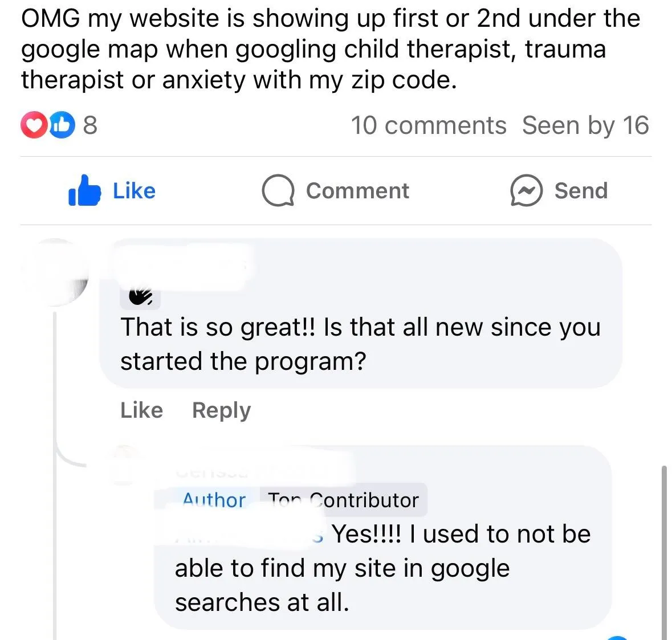This screenshot has height=640, width=672.
Task: View the 8 reactions count
Action: [x=90, y=125]
